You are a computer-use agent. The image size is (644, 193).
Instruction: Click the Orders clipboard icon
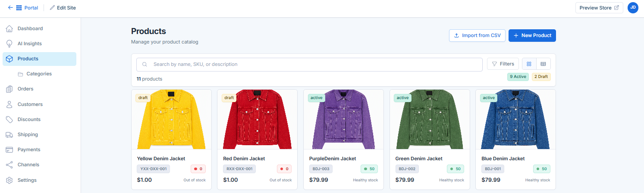9,89
